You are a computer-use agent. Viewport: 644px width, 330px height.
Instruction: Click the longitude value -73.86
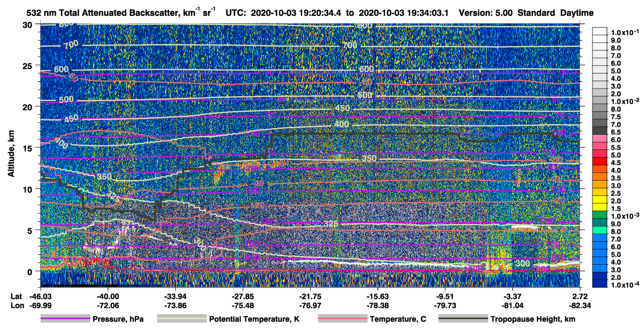[x=175, y=306]
